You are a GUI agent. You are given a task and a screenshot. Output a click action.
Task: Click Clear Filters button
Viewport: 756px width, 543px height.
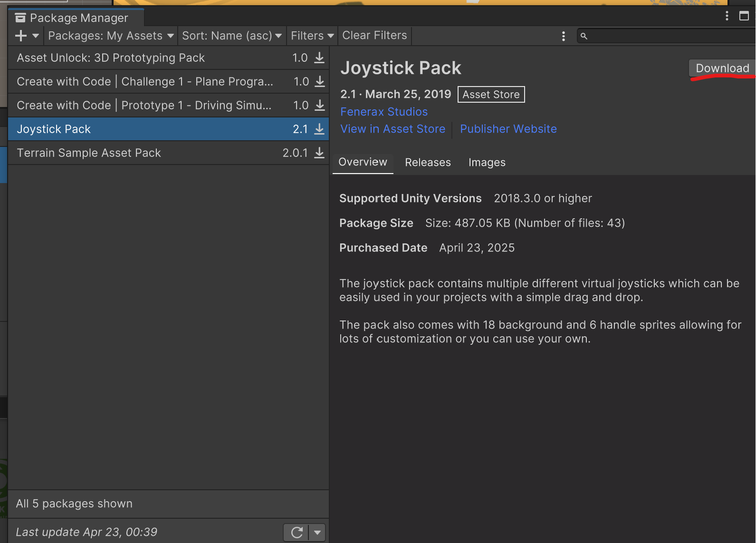pos(374,36)
